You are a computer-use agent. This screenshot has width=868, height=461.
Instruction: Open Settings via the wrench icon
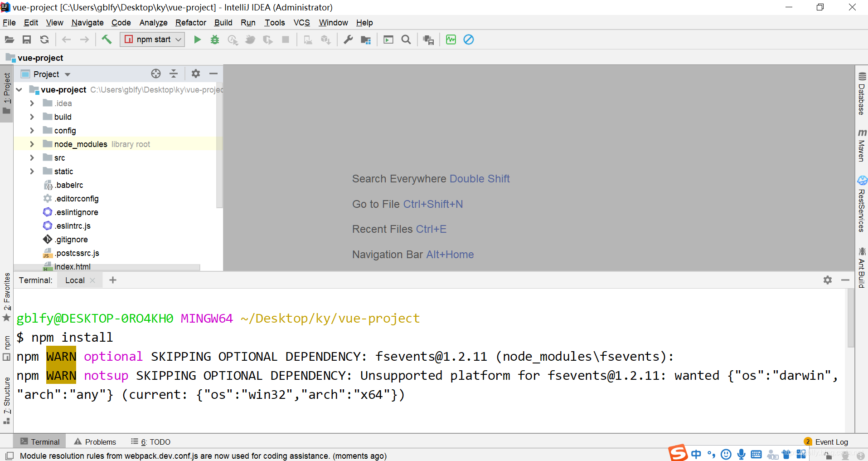coord(348,39)
